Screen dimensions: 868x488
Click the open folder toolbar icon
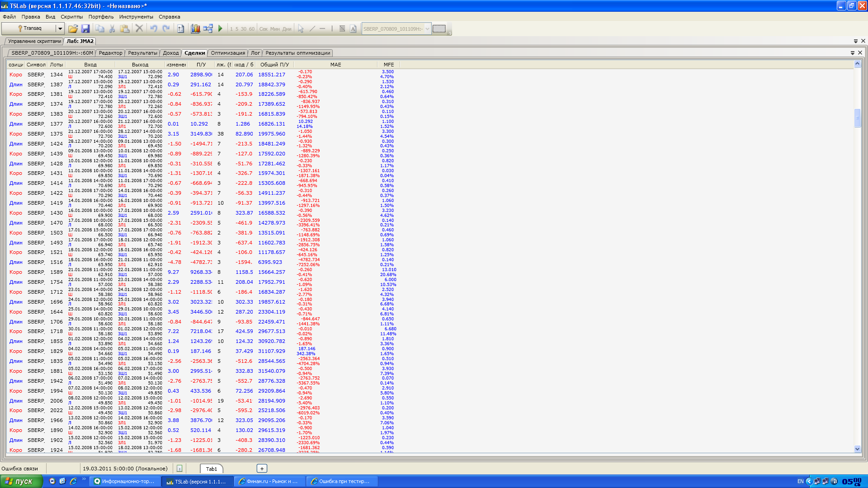coord(73,28)
